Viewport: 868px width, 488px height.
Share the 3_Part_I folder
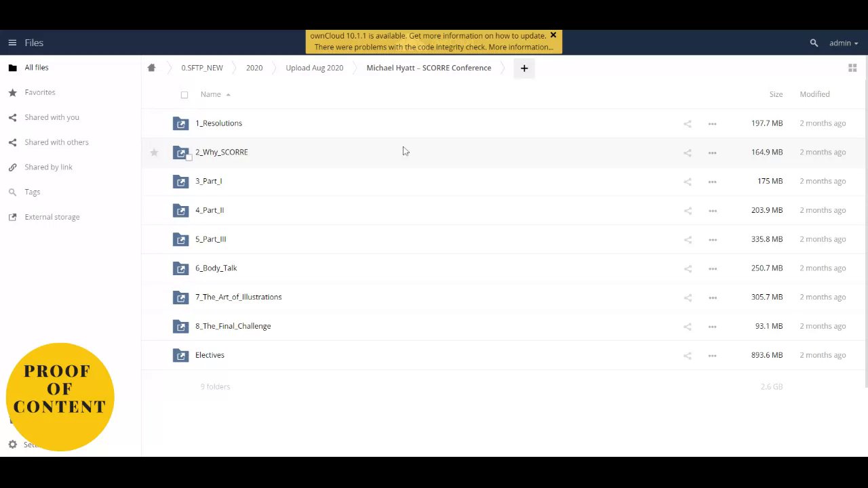[x=688, y=182]
